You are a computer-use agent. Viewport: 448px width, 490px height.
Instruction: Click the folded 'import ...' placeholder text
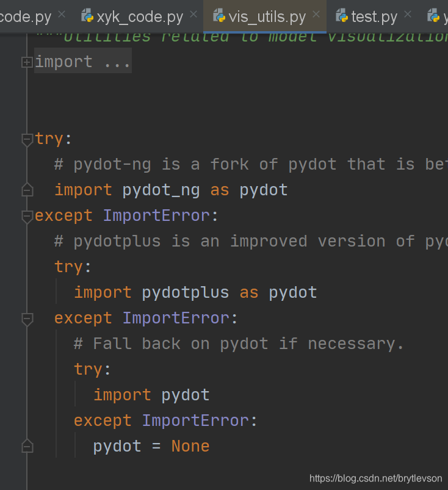tap(82, 62)
